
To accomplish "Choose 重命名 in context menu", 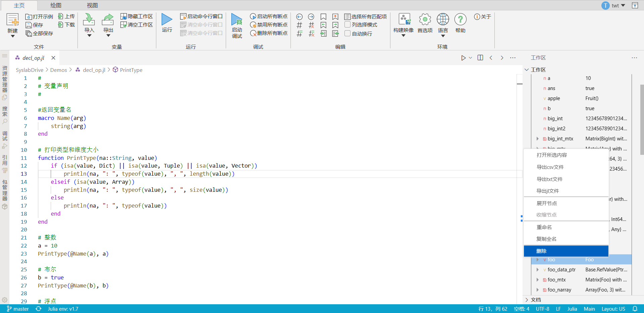I will point(566,227).
